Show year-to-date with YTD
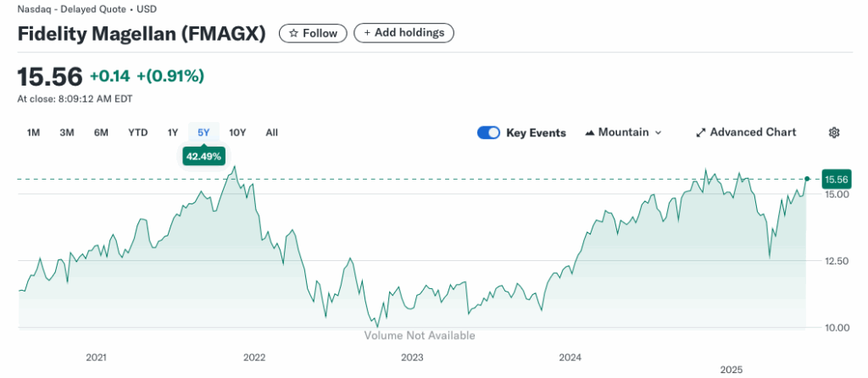This screenshot has height=378, width=868. click(x=137, y=132)
